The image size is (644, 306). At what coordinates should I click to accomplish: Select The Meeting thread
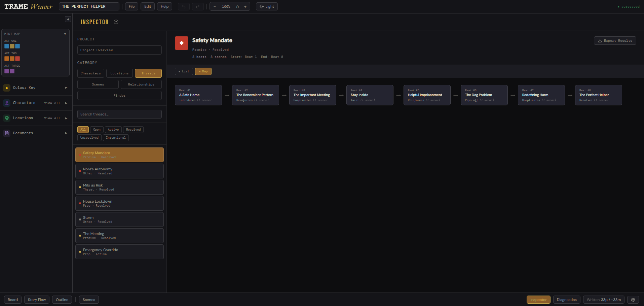pos(119,236)
